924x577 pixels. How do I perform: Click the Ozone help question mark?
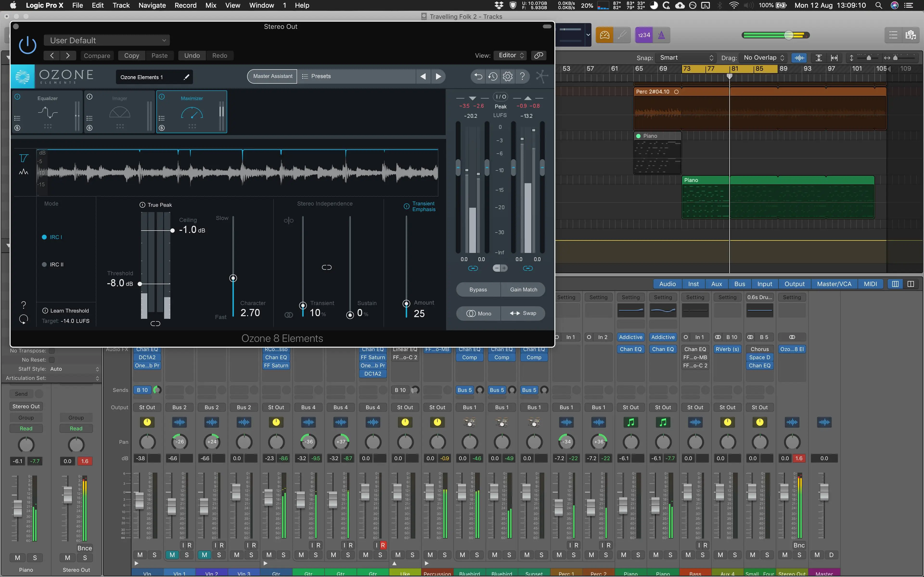[522, 76]
